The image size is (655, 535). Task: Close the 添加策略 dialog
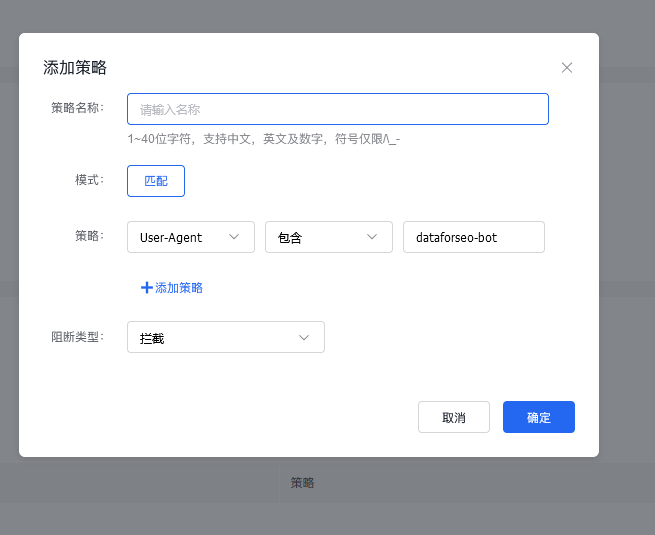[x=566, y=68]
